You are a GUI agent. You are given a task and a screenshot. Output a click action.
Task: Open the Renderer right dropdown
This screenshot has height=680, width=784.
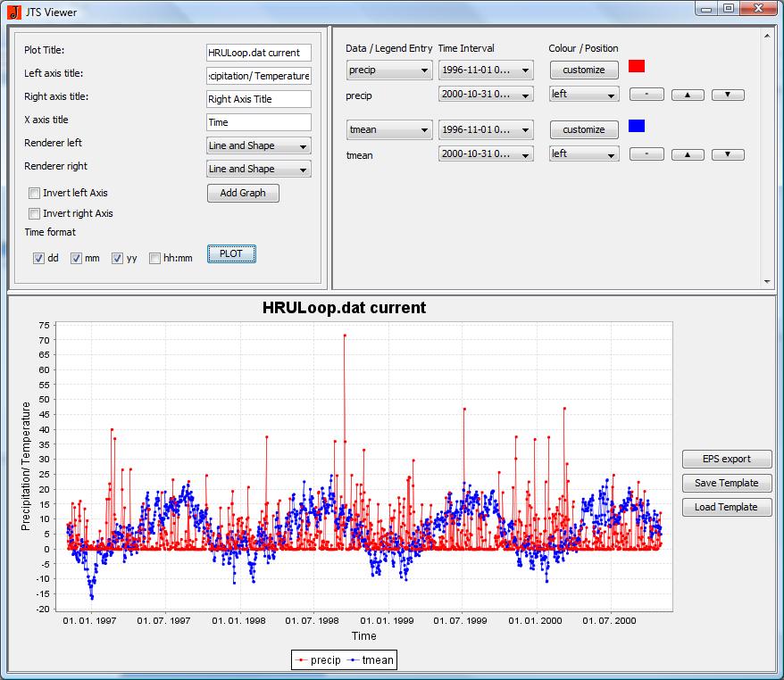click(259, 169)
